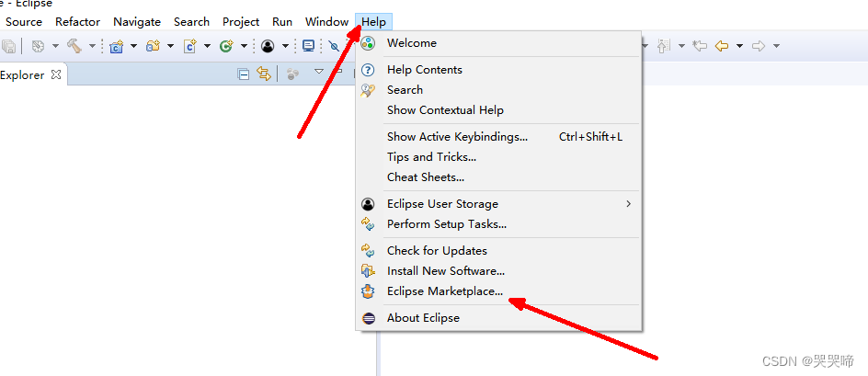
Task: Open dropdown beside build configuration icon
Action: point(55,46)
